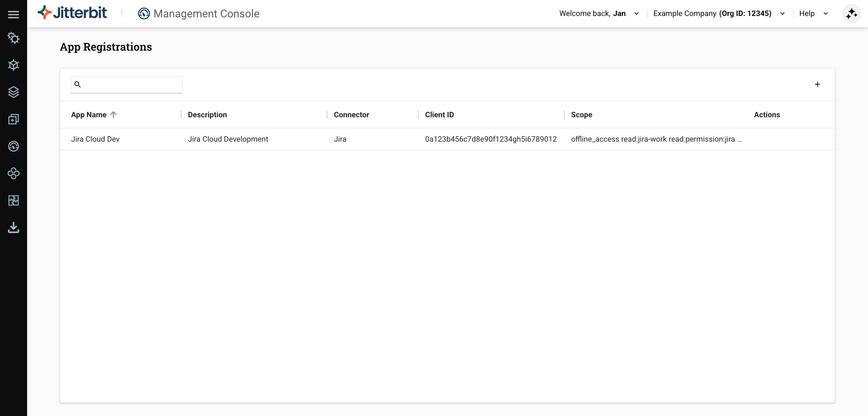The width and height of the screenshot is (868, 416).
Task: Open Management Console gauge sidebar icon
Action: pos(14,146)
